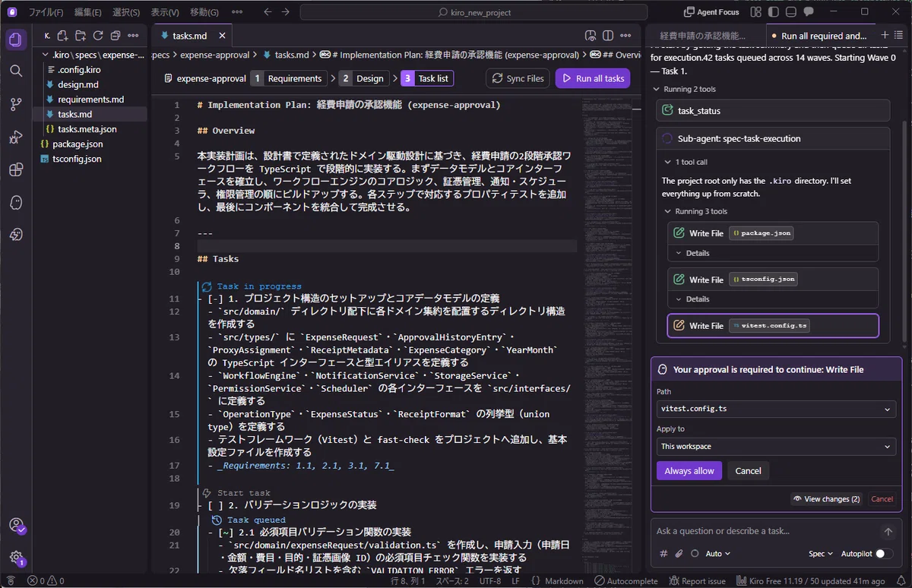Attach a file with the paperclip icon
The width and height of the screenshot is (912, 588).
(x=679, y=554)
